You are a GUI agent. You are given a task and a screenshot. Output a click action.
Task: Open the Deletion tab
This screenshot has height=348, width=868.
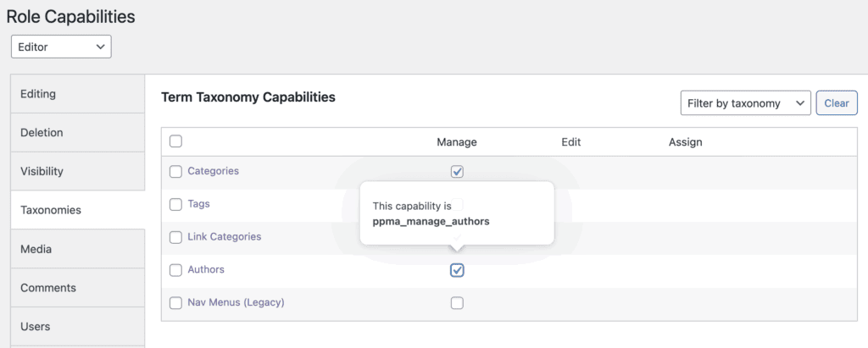click(x=78, y=133)
